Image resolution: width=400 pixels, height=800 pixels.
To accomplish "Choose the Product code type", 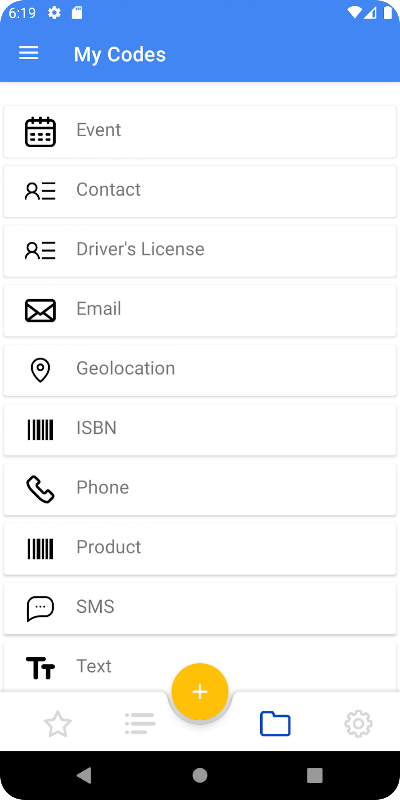I will click(x=200, y=549).
